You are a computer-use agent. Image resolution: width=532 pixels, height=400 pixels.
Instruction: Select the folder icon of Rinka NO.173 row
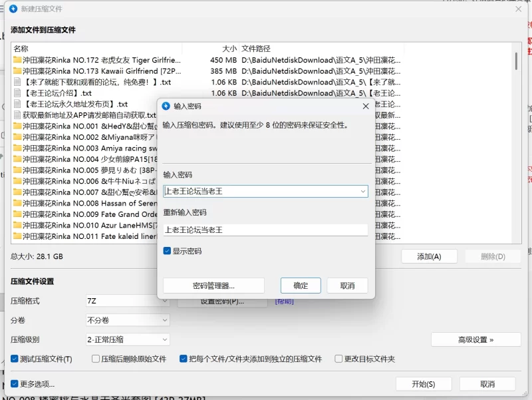17,71
